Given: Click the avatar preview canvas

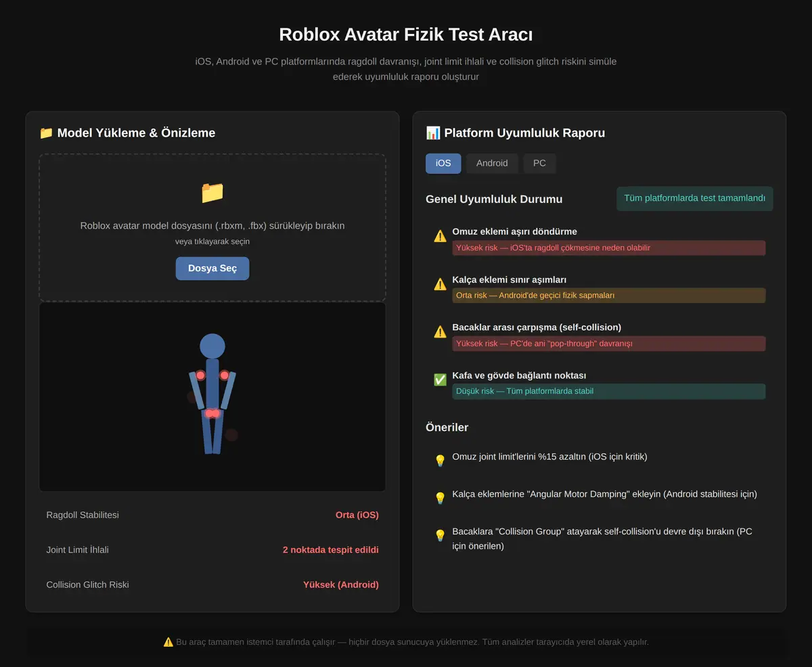Looking at the screenshot, I should point(212,396).
